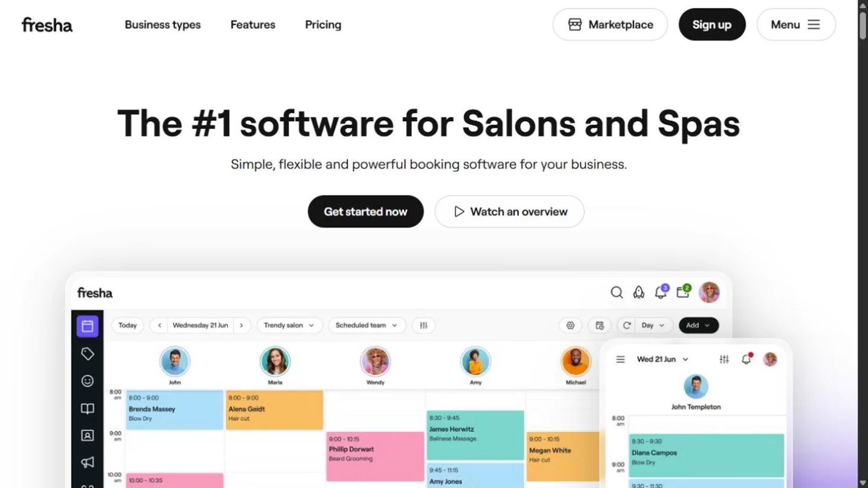Open the wallet icon with badge 2
The image size is (868, 488).
pos(683,292)
